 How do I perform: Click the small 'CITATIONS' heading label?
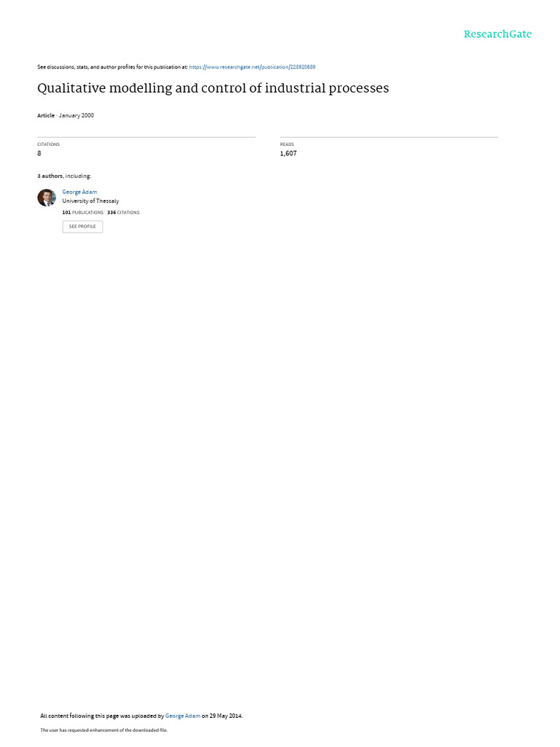coord(49,144)
